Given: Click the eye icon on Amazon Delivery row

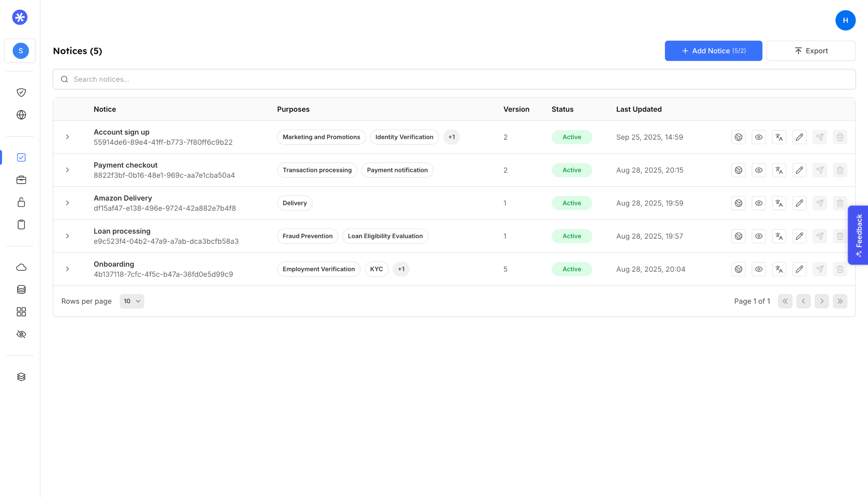Looking at the screenshot, I should coord(758,203).
